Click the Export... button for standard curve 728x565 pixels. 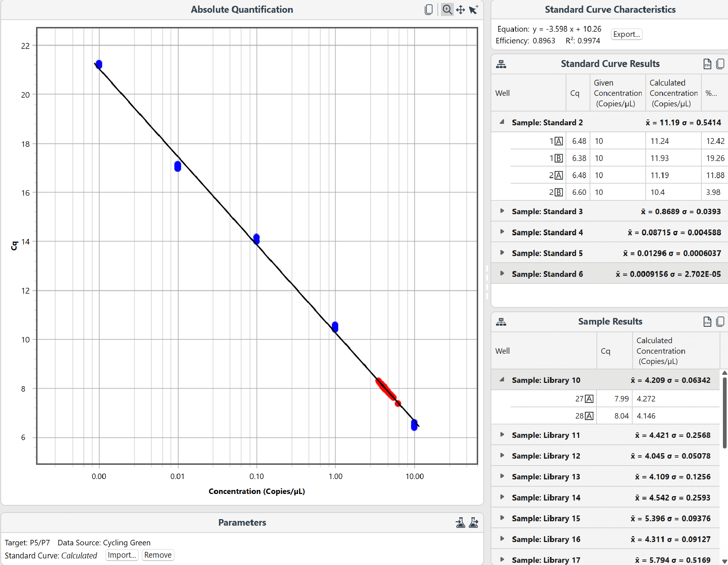pos(626,34)
